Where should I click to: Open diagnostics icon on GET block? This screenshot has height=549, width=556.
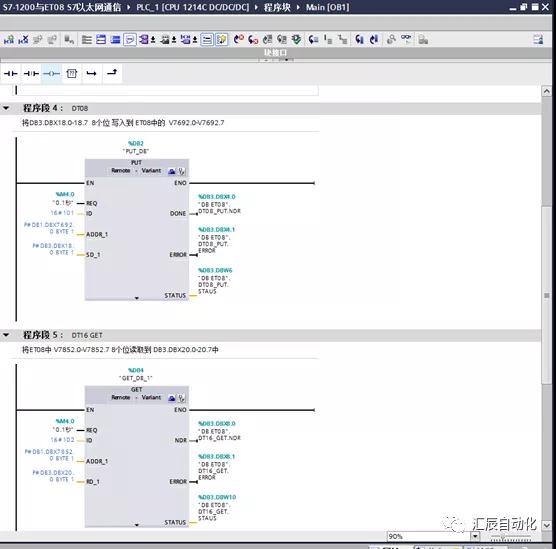pos(182,398)
